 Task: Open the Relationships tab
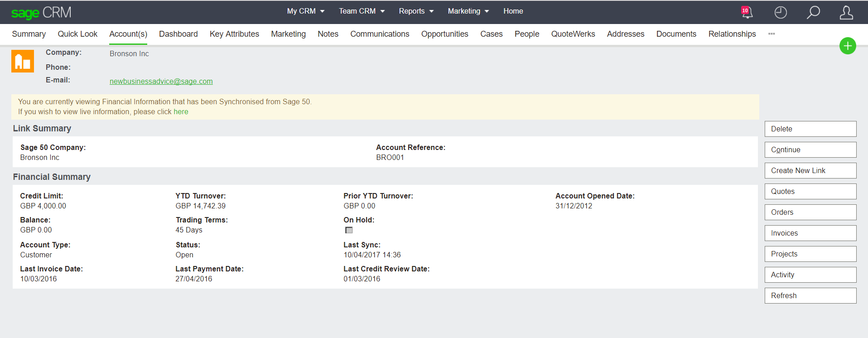point(732,34)
